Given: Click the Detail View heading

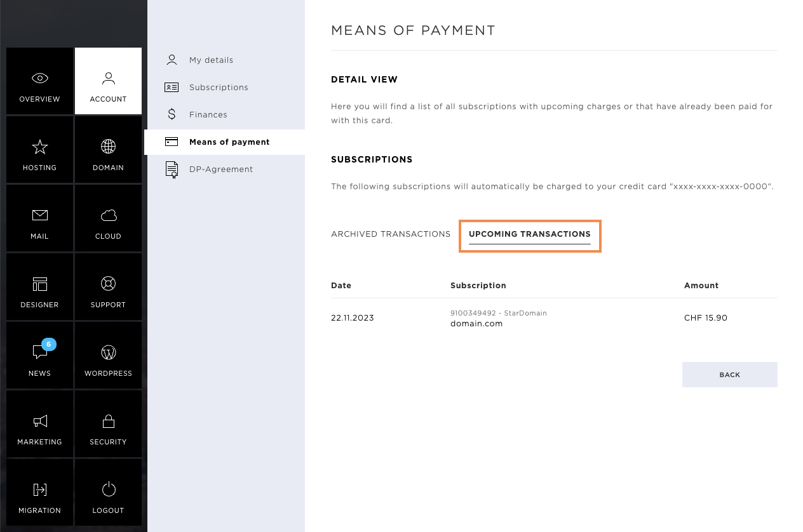Looking at the screenshot, I should (x=364, y=80).
